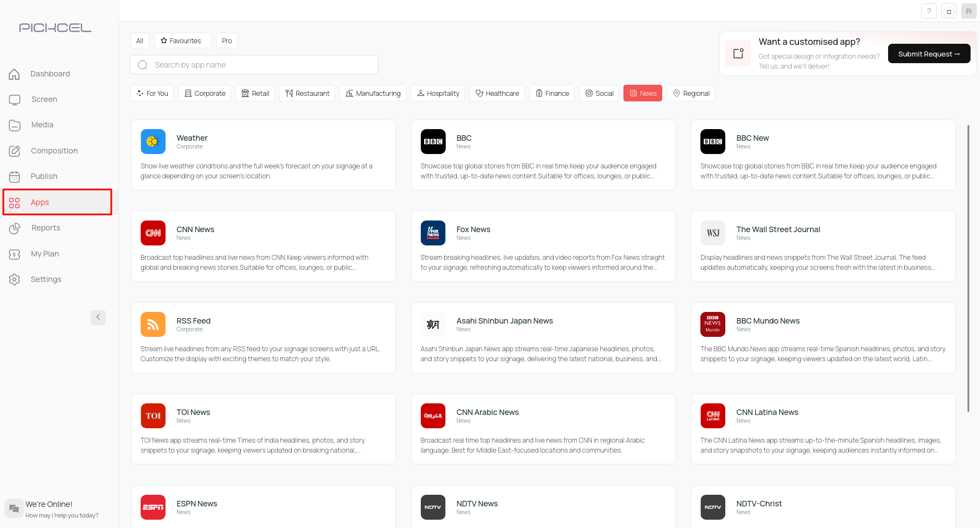Screen dimensions: 980x528
Task: Open Dashboard from the sidebar
Action: click(x=50, y=74)
